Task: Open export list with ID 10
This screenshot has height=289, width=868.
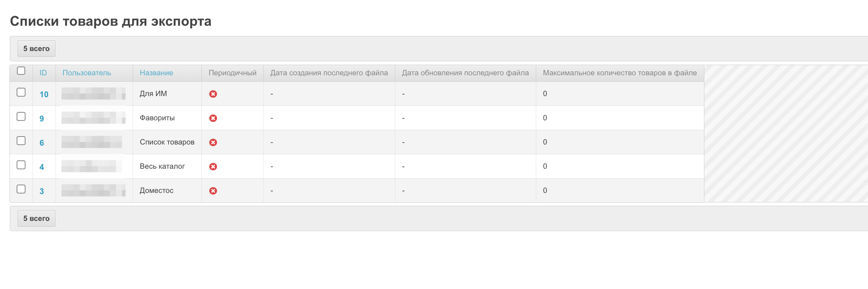Action: click(44, 94)
